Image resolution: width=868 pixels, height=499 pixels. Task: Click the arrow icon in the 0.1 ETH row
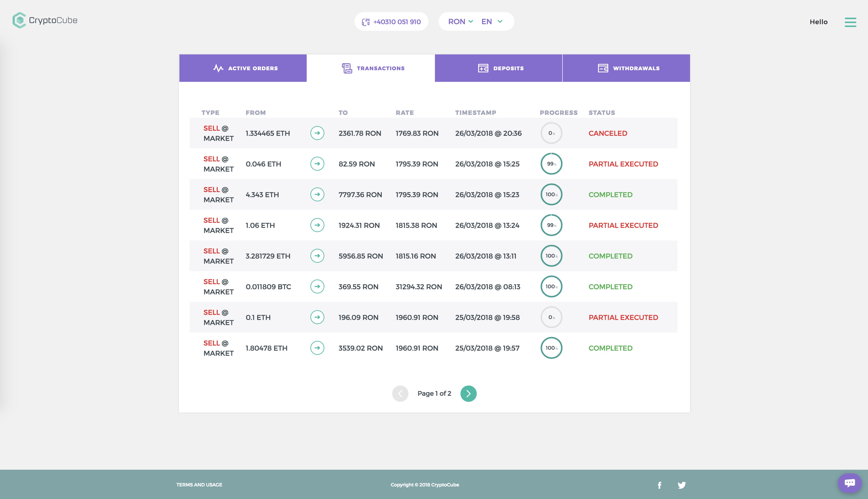(x=317, y=317)
